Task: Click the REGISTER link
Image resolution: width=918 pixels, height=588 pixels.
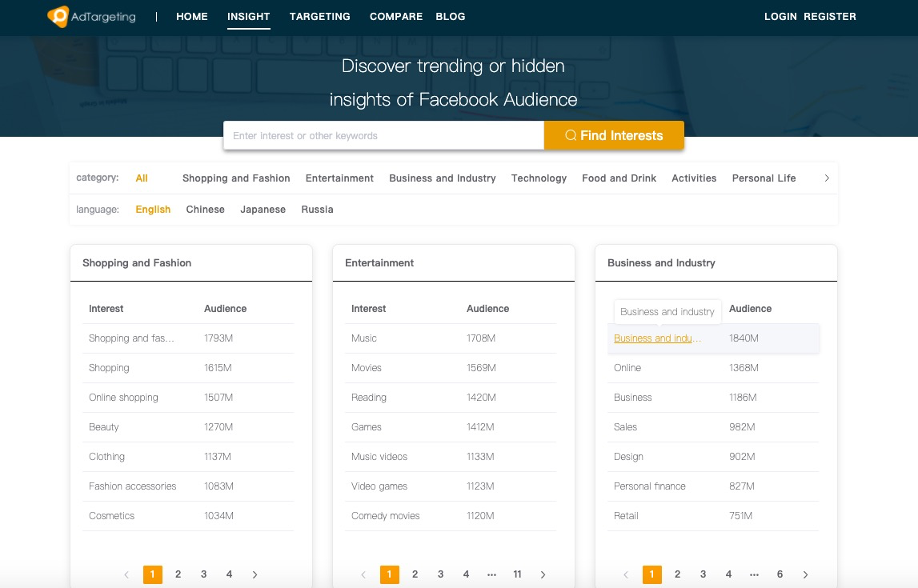Action: [x=830, y=16]
